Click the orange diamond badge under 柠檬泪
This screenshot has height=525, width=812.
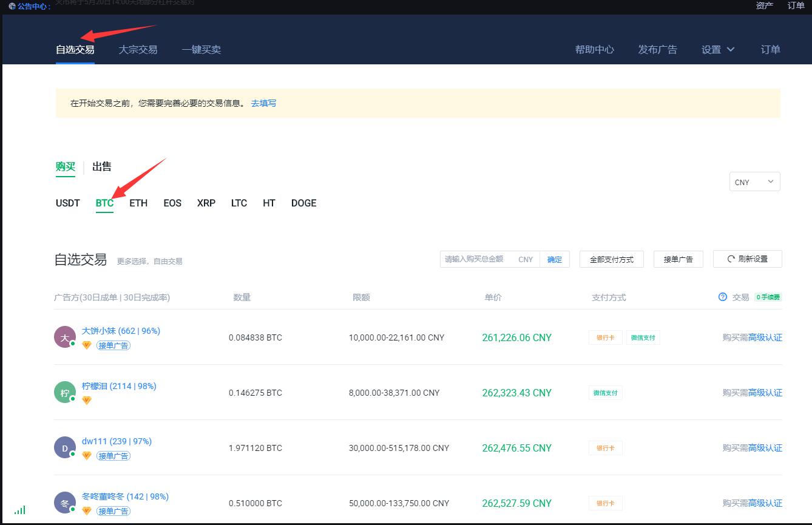point(87,400)
